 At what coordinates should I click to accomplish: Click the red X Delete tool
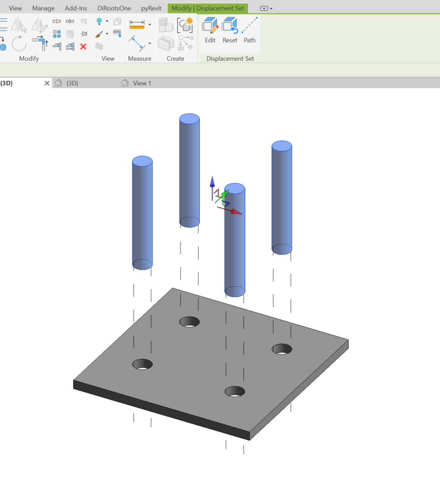tap(83, 46)
